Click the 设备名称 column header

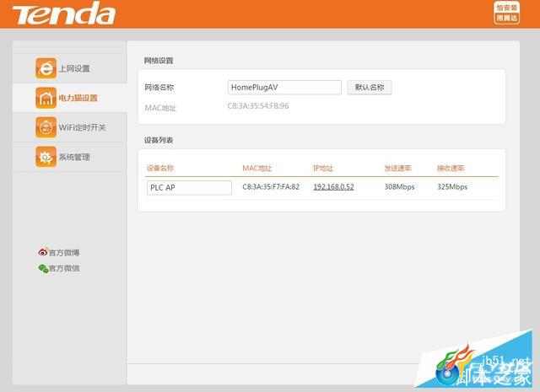pyautogui.click(x=160, y=168)
